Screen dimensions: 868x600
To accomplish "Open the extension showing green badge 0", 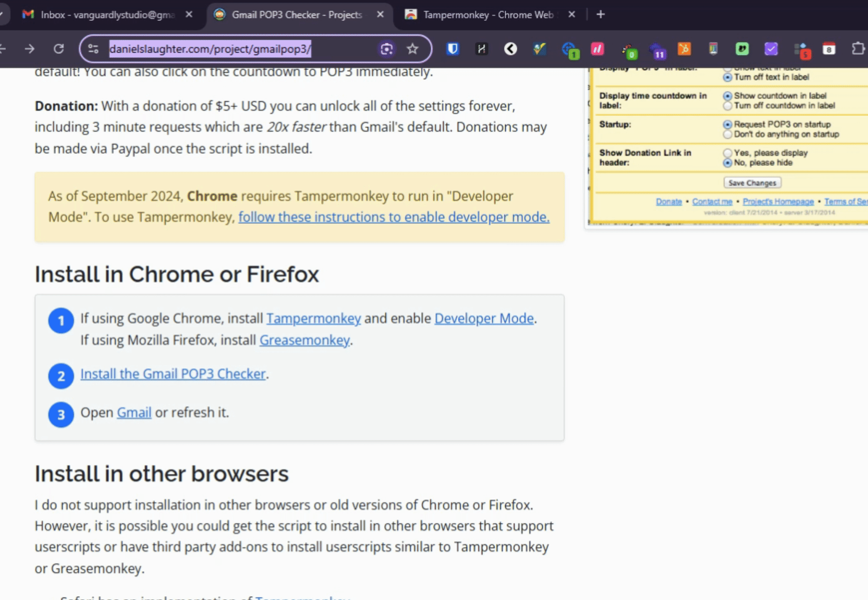I will [x=629, y=51].
